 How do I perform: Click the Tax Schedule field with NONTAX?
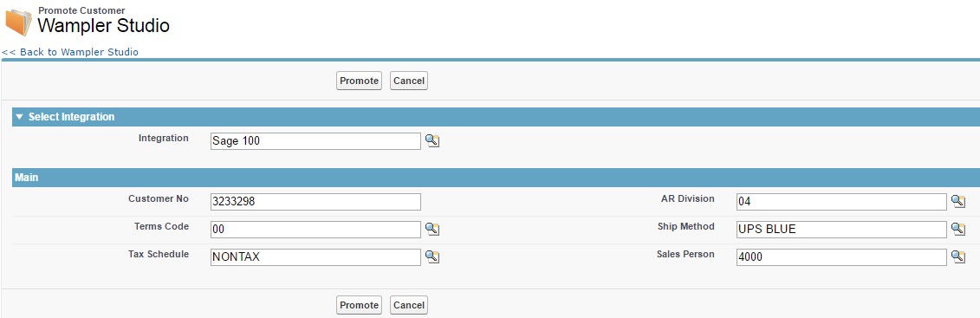click(315, 256)
